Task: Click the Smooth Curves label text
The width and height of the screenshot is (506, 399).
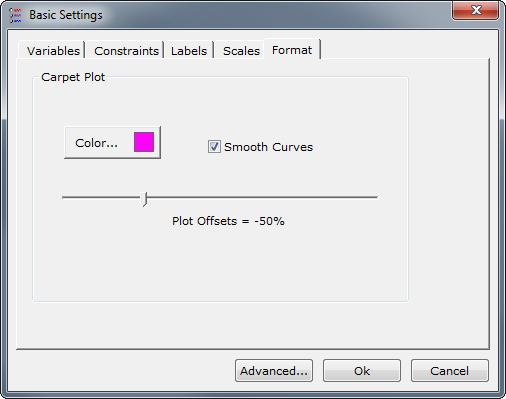Action: (268, 147)
